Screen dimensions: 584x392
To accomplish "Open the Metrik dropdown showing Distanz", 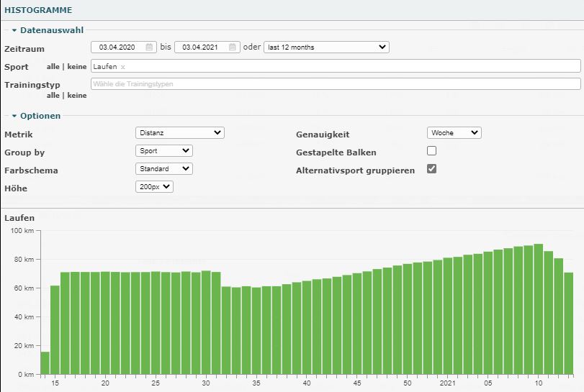I will coord(180,133).
